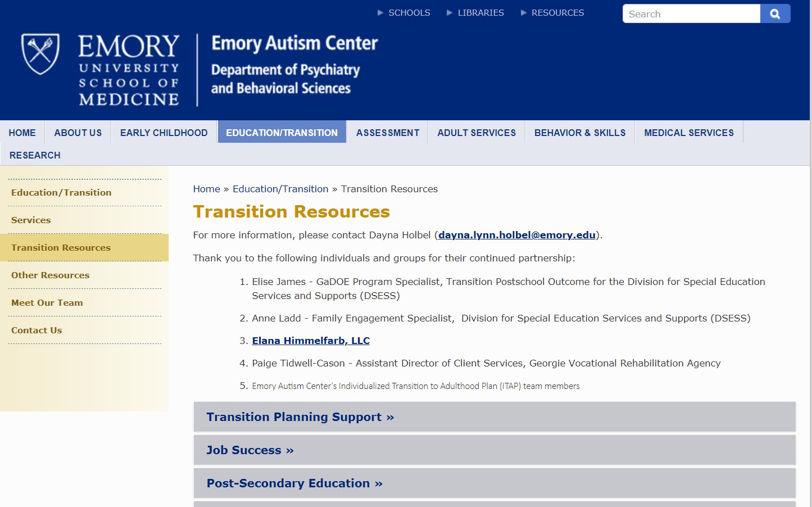The height and width of the screenshot is (507, 812).
Task: Click the dayna.lynn.holbel@emory.edu email link
Action: [x=517, y=235]
